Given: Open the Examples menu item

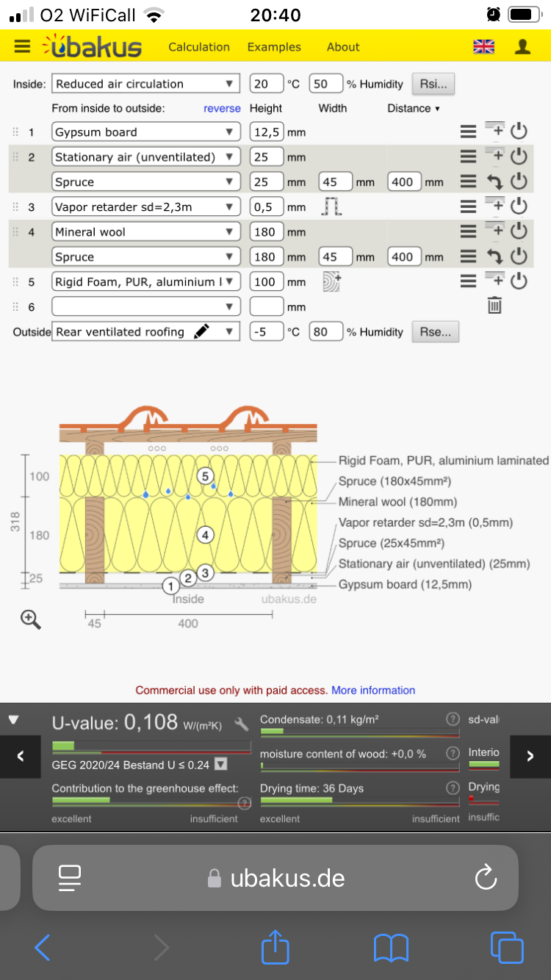Looking at the screenshot, I should [274, 47].
